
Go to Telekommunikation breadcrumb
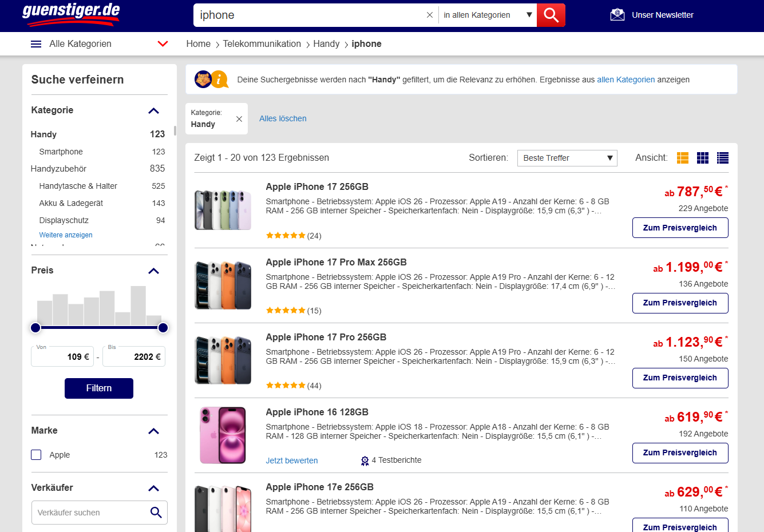pyautogui.click(x=262, y=44)
